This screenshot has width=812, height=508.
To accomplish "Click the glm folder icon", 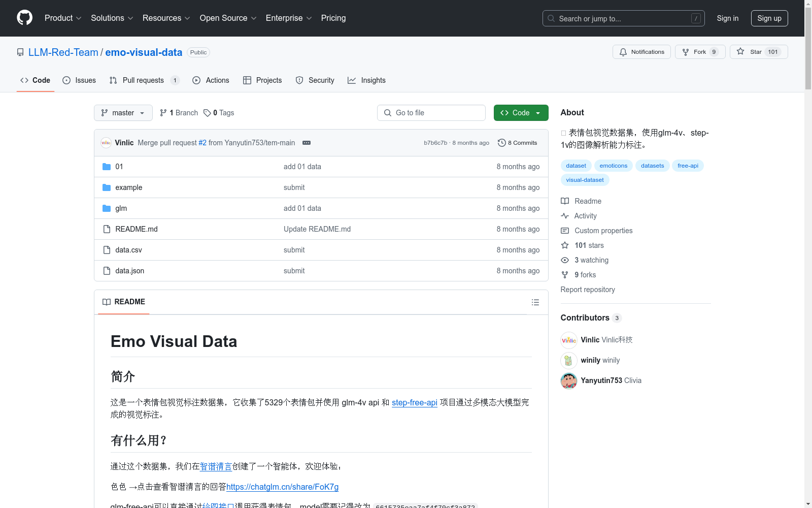I will (107, 208).
